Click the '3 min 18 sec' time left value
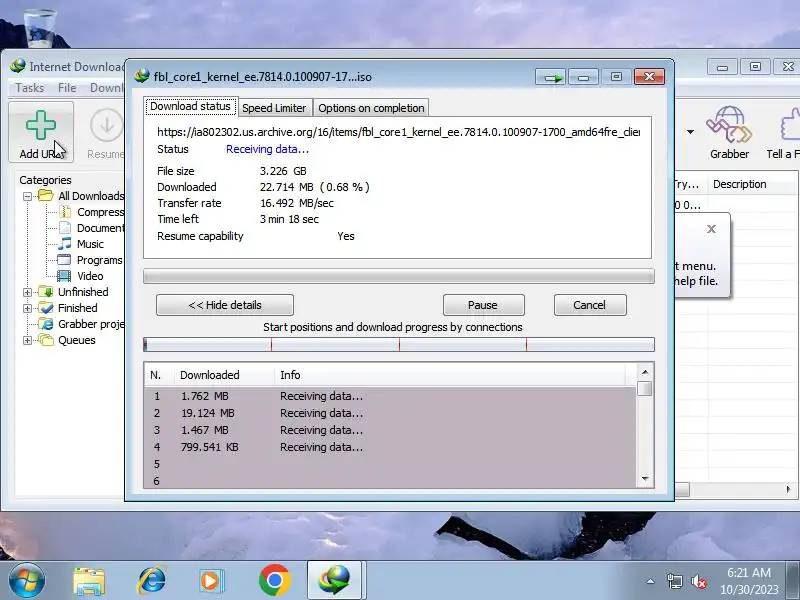This screenshot has height=600, width=800. coord(289,219)
